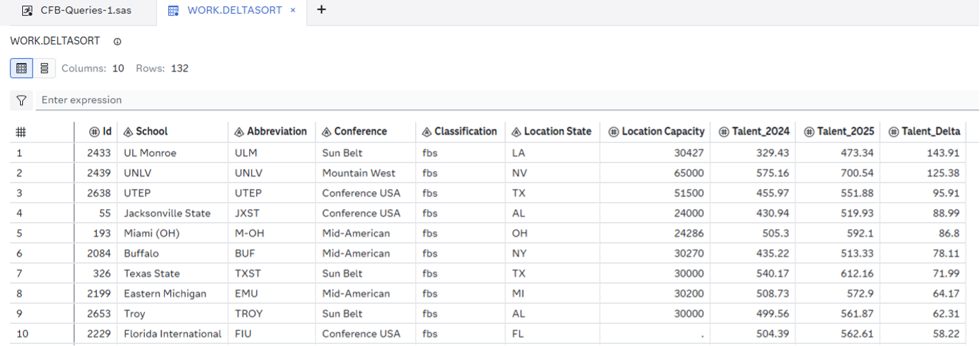Click the table info icon beside WORK.DELTASORT
Screen dimensions: 980x346
[x=117, y=42]
